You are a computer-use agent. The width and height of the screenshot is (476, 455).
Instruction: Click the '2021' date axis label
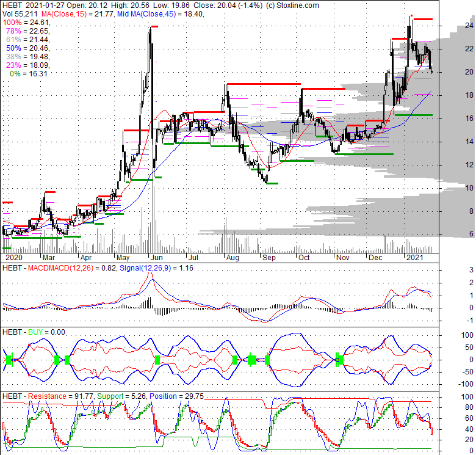(x=415, y=258)
